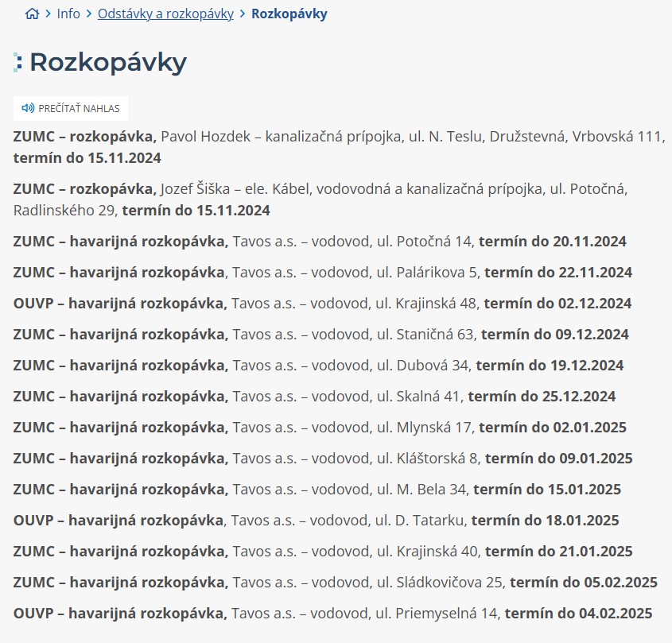This screenshot has height=643, width=672.
Task: Select the ul. Sládkovičova 25 entry
Action: pyautogui.click(x=335, y=583)
